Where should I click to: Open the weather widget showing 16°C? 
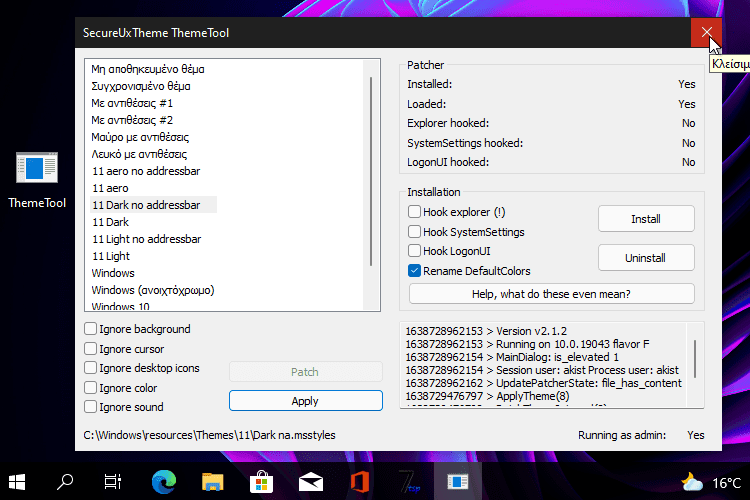[712, 483]
